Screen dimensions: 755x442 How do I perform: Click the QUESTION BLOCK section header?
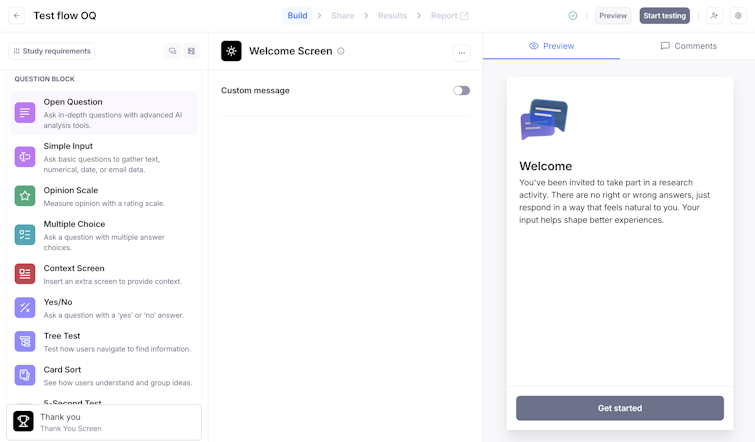coord(44,79)
